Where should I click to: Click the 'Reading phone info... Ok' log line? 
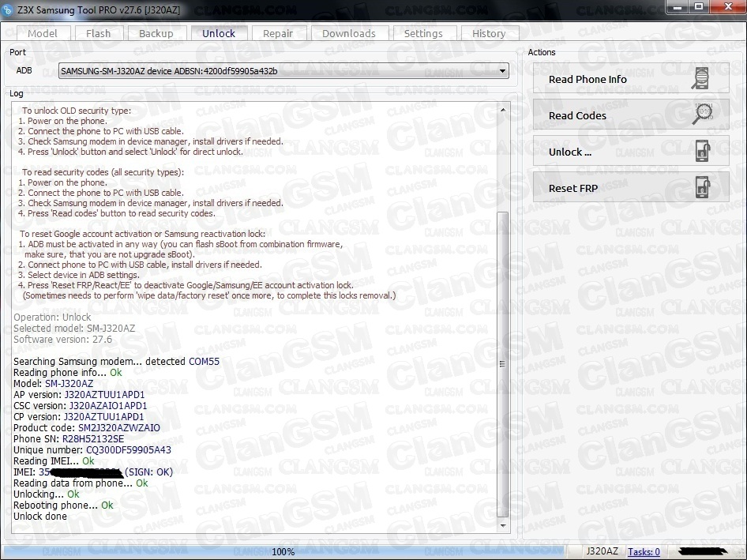(x=68, y=372)
